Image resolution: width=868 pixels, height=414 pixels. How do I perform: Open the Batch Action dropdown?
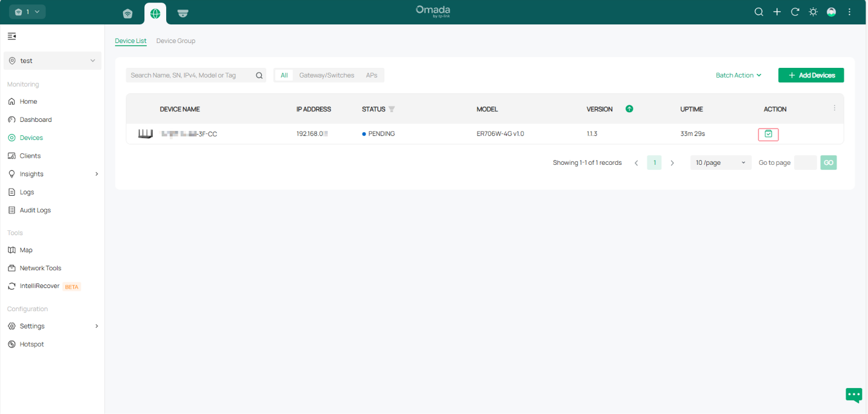coord(738,75)
